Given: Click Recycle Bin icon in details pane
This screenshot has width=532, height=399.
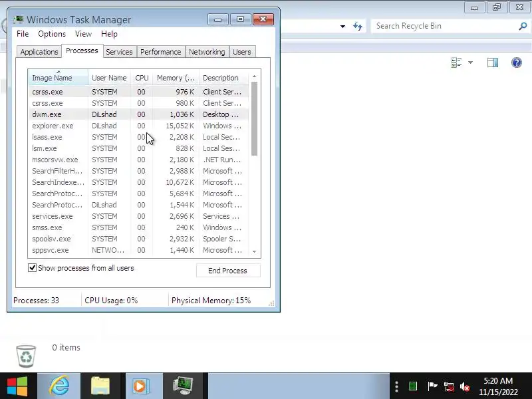Looking at the screenshot, I should pyautogui.click(x=26, y=356).
